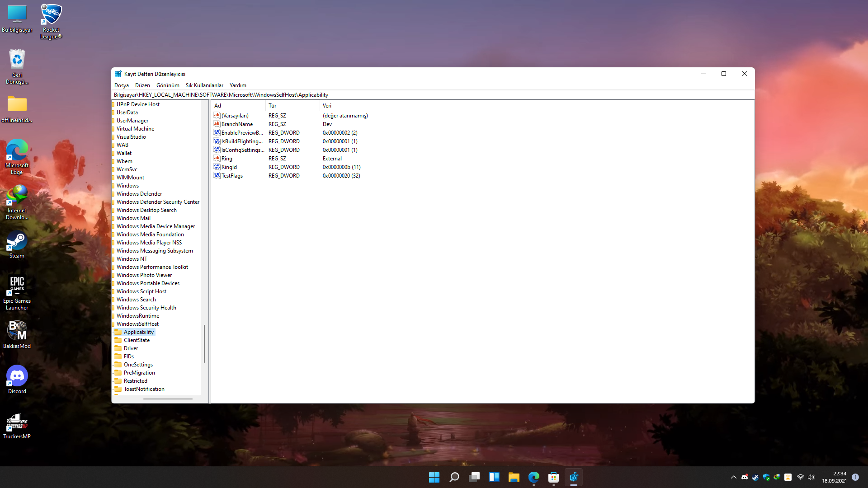Open the Görünüm menu
This screenshot has height=488, width=868.
click(x=168, y=85)
